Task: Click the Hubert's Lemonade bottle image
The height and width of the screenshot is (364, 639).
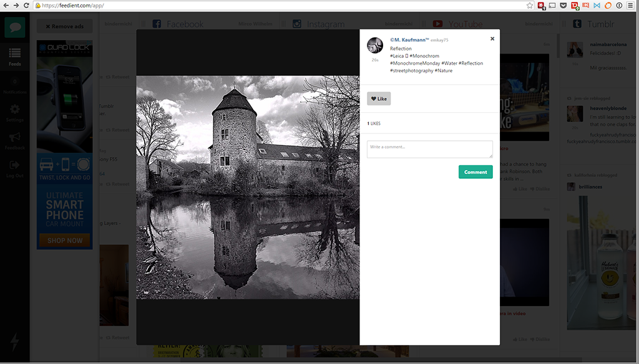Action: (x=601, y=262)
